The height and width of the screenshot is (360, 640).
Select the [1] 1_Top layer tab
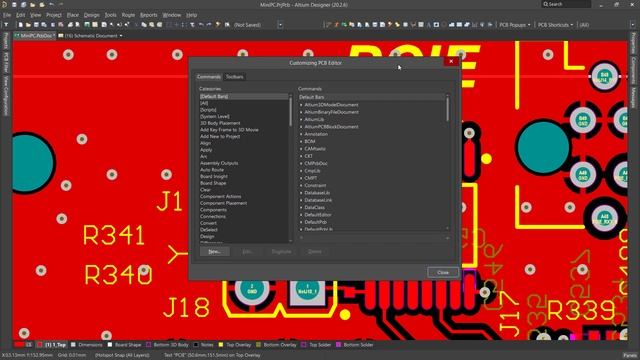pyautogui.click(x=52, y=345)
